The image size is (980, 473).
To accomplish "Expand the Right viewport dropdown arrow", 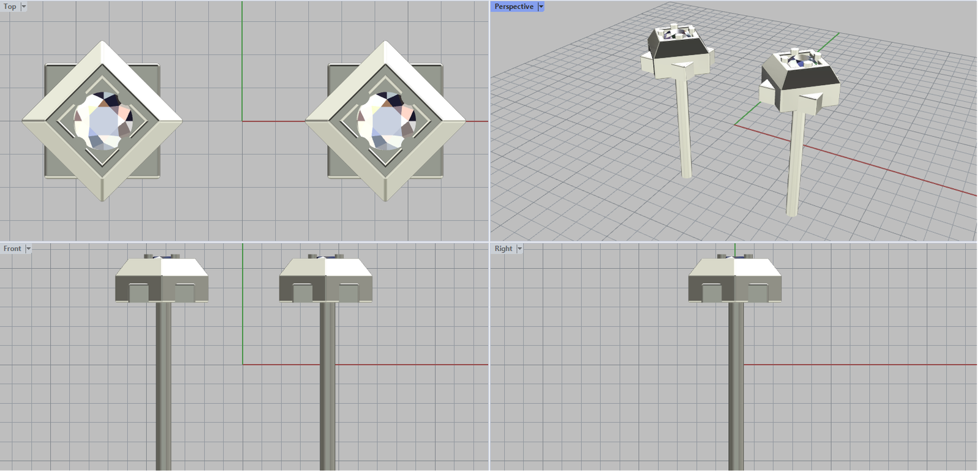I will pyautogui.click(x=519, y=249).
